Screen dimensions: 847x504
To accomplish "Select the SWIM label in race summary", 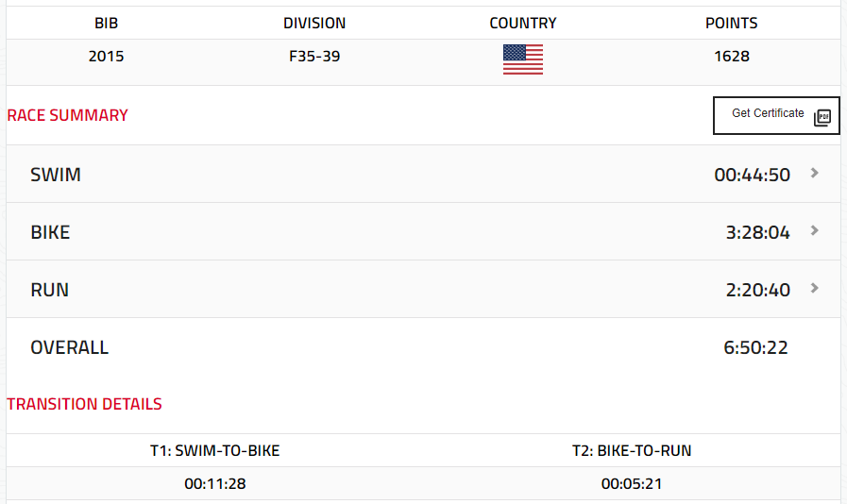I will pos(56,175).
